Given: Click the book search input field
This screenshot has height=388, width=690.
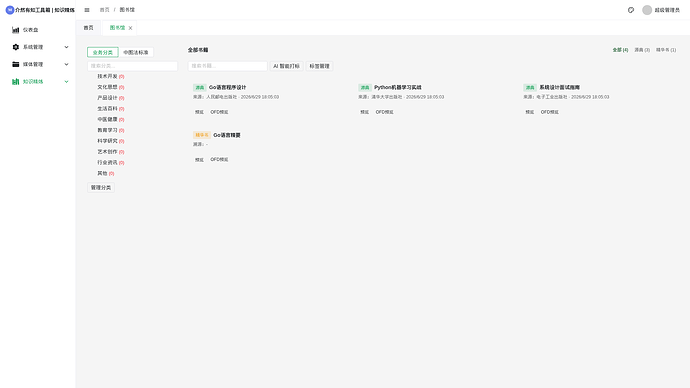Looking at the screenshot, I should coord(228,66).
